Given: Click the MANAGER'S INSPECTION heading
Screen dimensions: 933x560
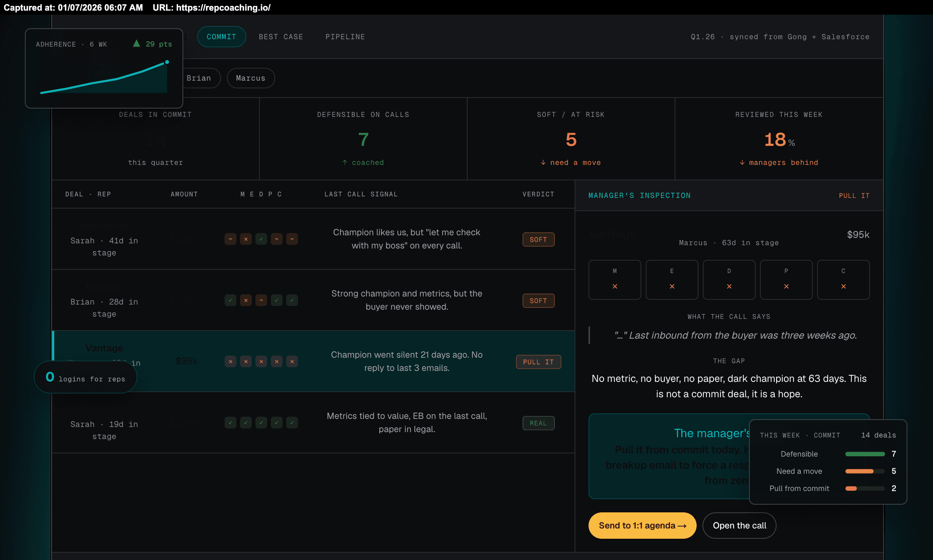Looking at the screenshot, I should 639,195.
